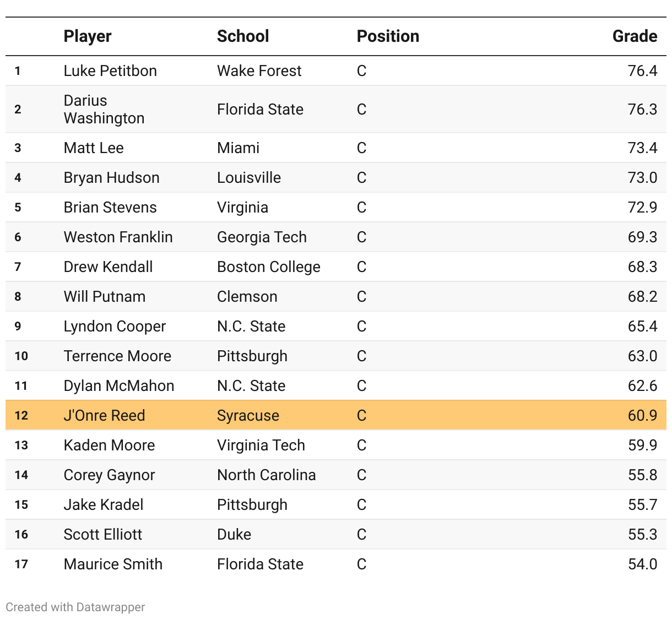Image resolution: width=672 pixels, height=620 pixels.
Task: Click Drew Kendall's name
Action: (108, 267)
